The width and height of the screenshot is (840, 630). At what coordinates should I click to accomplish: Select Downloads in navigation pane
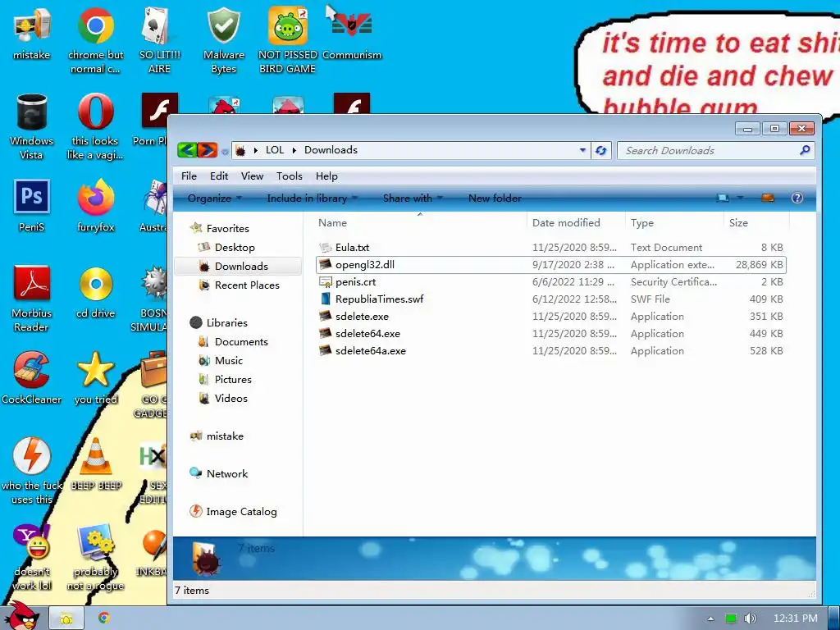(x=241, y=267)
